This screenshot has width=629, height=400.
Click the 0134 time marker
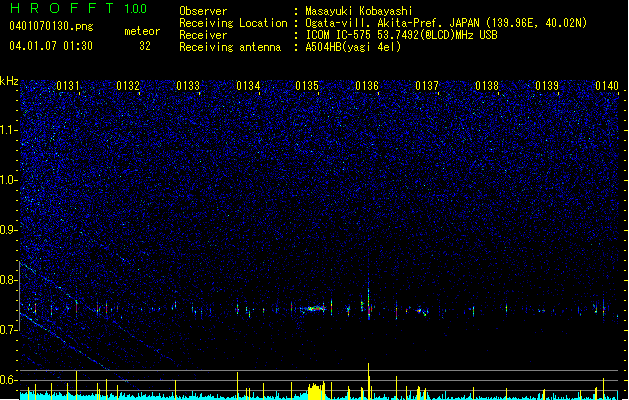(x=248, y=86)
